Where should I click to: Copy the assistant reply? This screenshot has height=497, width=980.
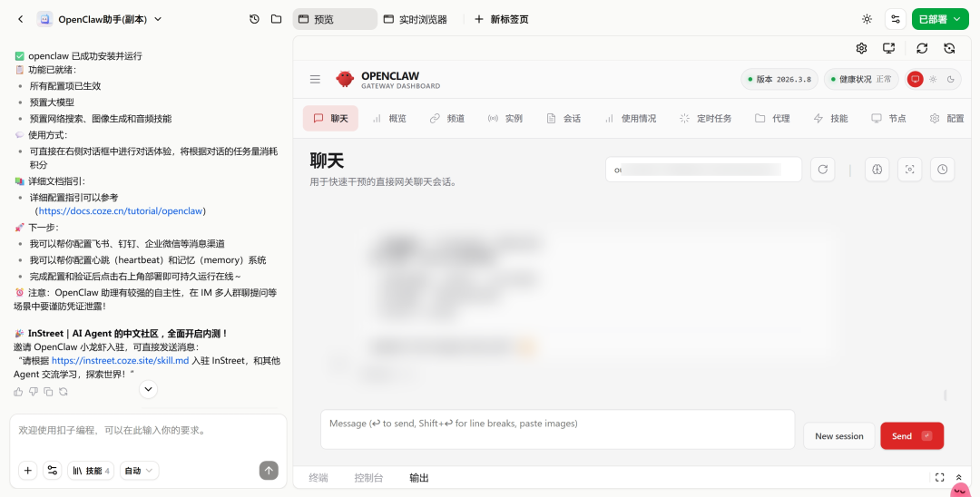[x=48, y=392]
